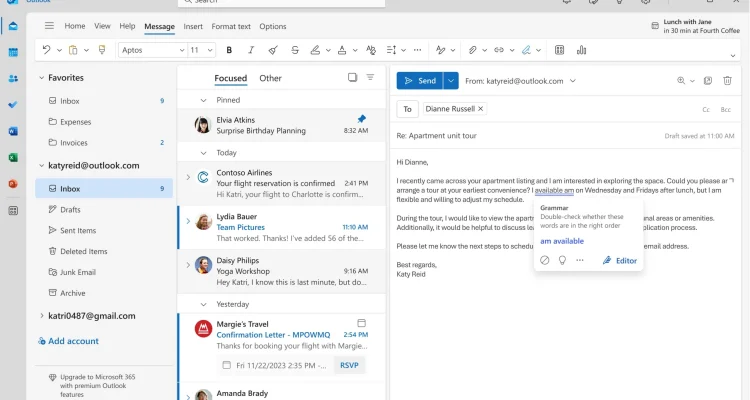The width and height of the screenshot is (750, 400).
Task: Apply strikethrough formatting
Action: [295, 50]
